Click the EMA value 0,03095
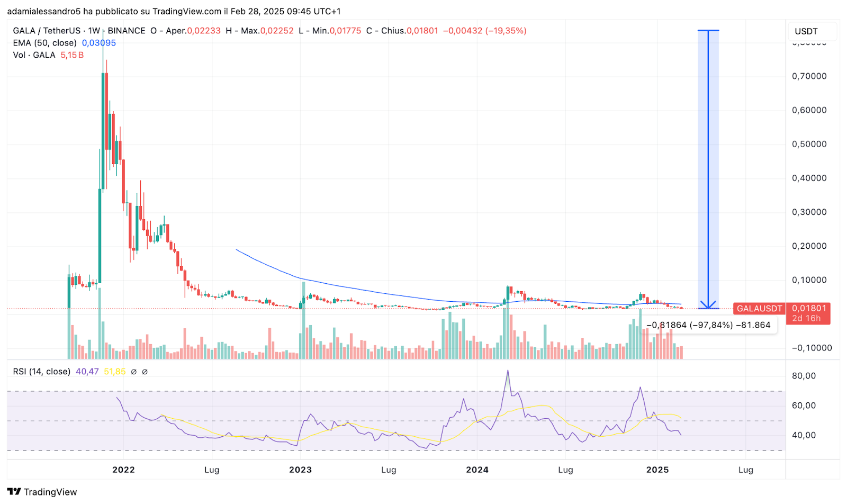Image resolution: width=847 pixels, height=504 pixels. (x=99, y=43)
